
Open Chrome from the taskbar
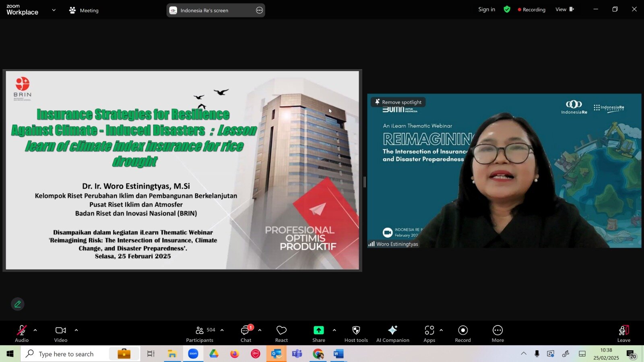[318, 354]
